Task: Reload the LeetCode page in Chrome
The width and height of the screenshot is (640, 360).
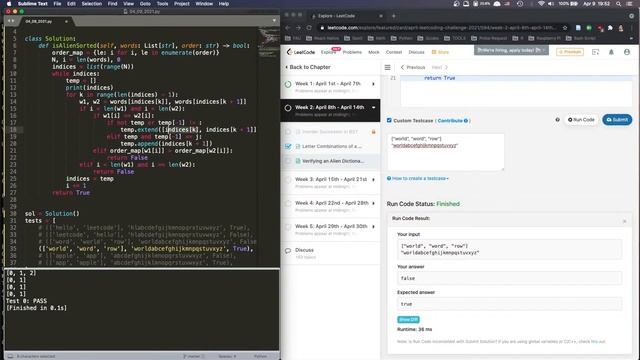Action: [309, 28]
